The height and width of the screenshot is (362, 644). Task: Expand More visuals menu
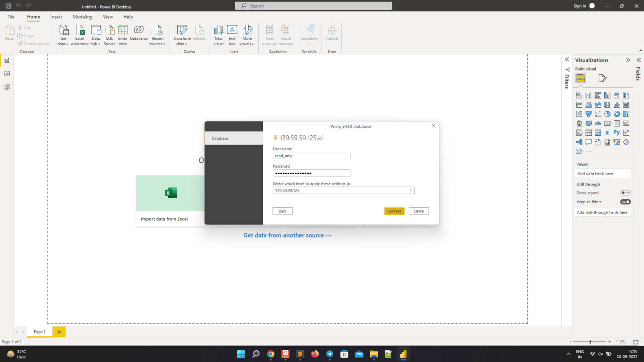coord(247,35)
